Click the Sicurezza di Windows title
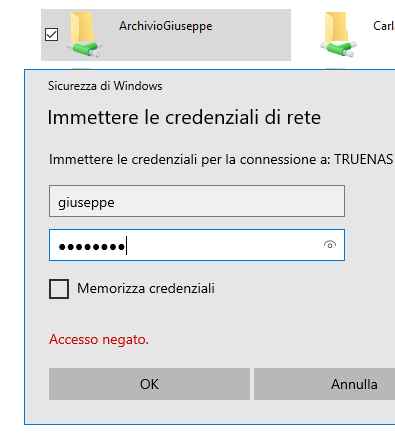 click(x=105, y=86)
